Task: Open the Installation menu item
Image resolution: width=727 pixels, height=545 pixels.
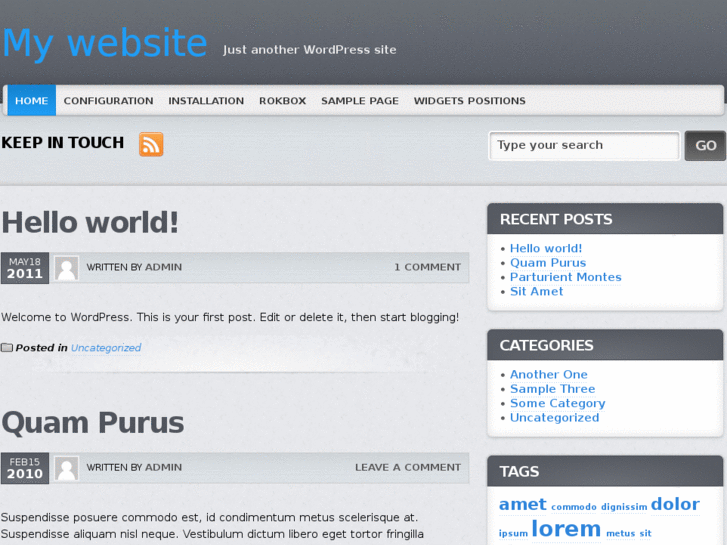Action: pyautogui.click(x=206, y=101)
